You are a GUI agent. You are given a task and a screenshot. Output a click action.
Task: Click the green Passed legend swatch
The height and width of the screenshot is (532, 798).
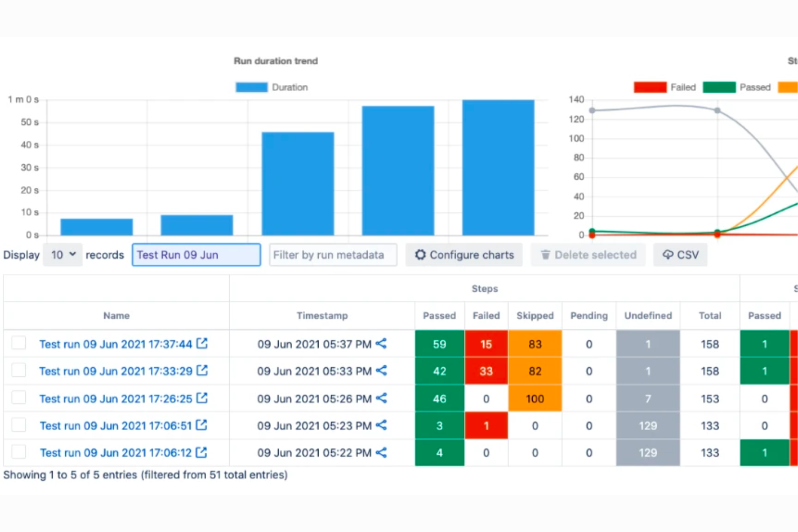pyautogui.click(x=719, y=87)
